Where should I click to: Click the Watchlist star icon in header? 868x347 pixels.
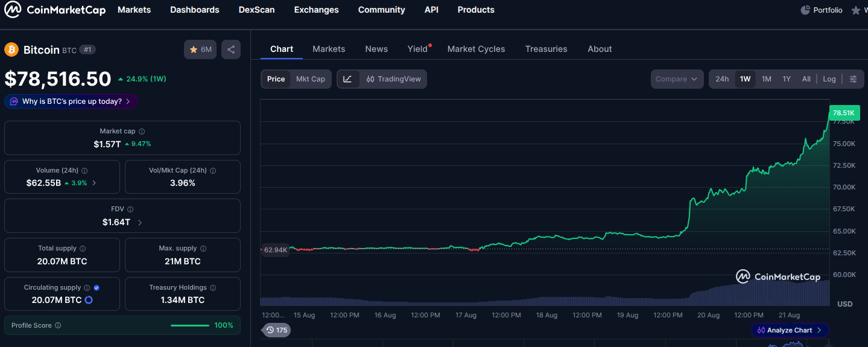pos(855,10)
